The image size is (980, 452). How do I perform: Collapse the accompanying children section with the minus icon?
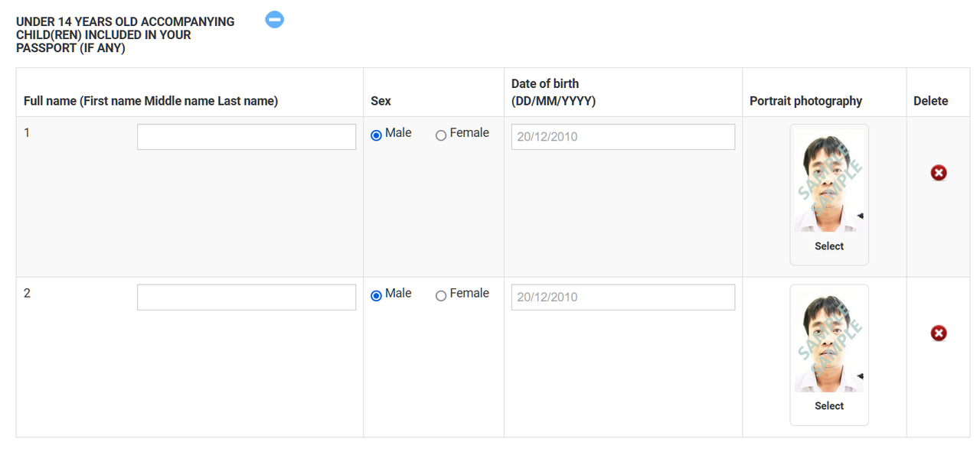point(275,20)
